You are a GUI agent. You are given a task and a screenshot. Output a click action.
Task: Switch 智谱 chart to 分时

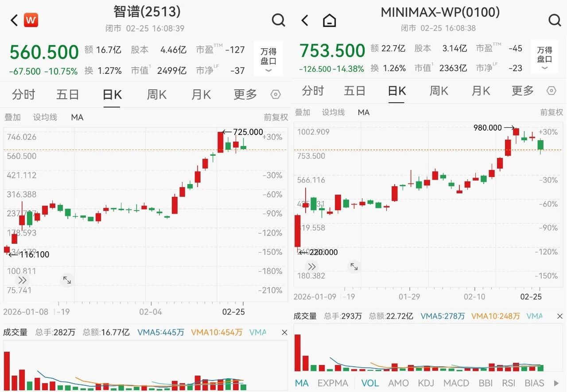click(23, 94)
